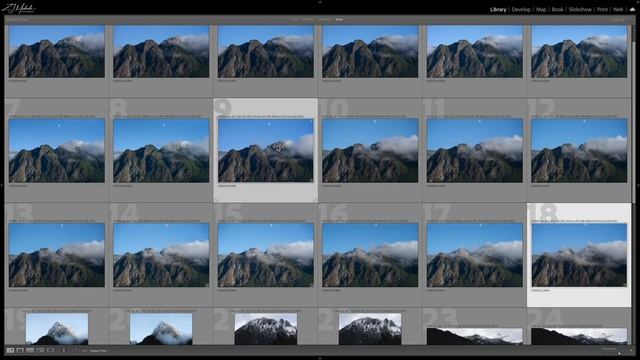Select the None filter option
The image size is (640, 360).
pyautogui.click(x=339, y=19)
